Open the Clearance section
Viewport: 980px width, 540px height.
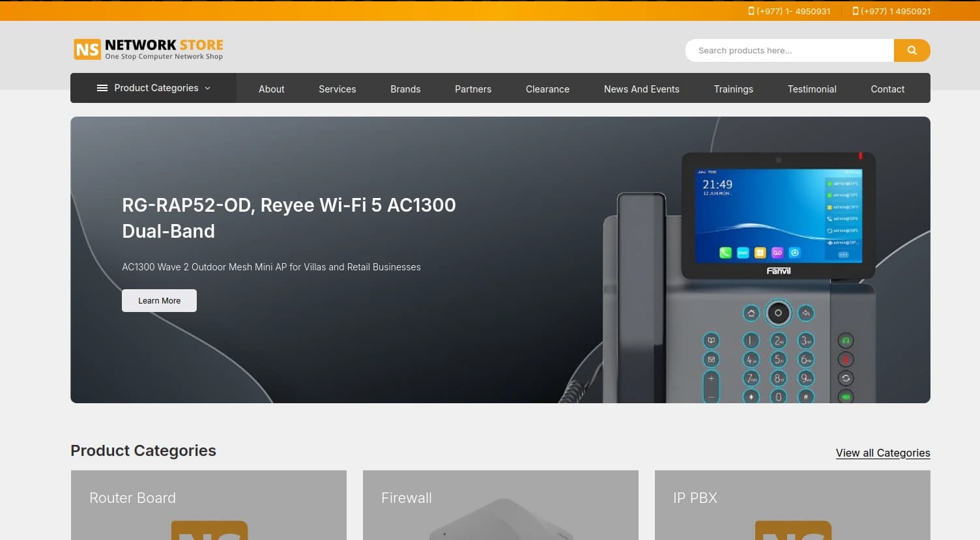tap(547, 89)
